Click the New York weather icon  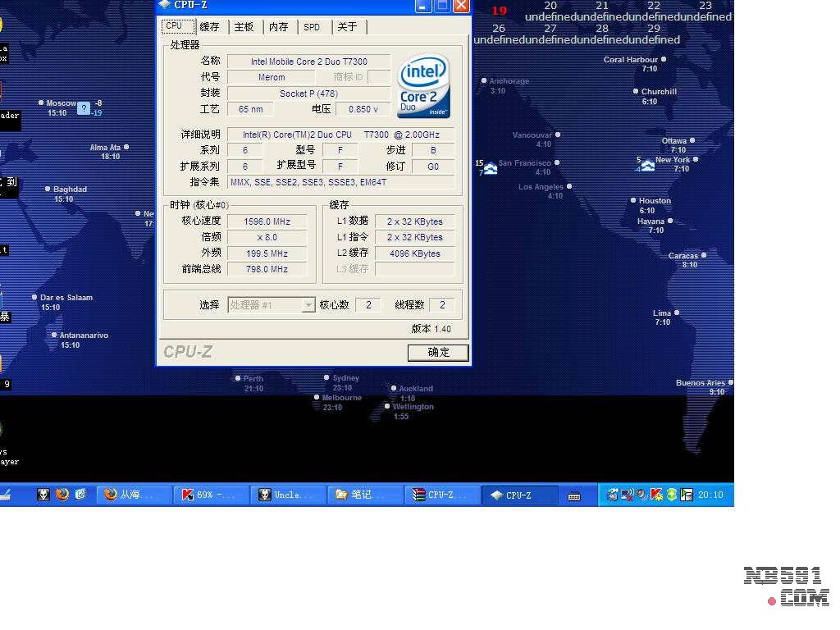[648, 165]
